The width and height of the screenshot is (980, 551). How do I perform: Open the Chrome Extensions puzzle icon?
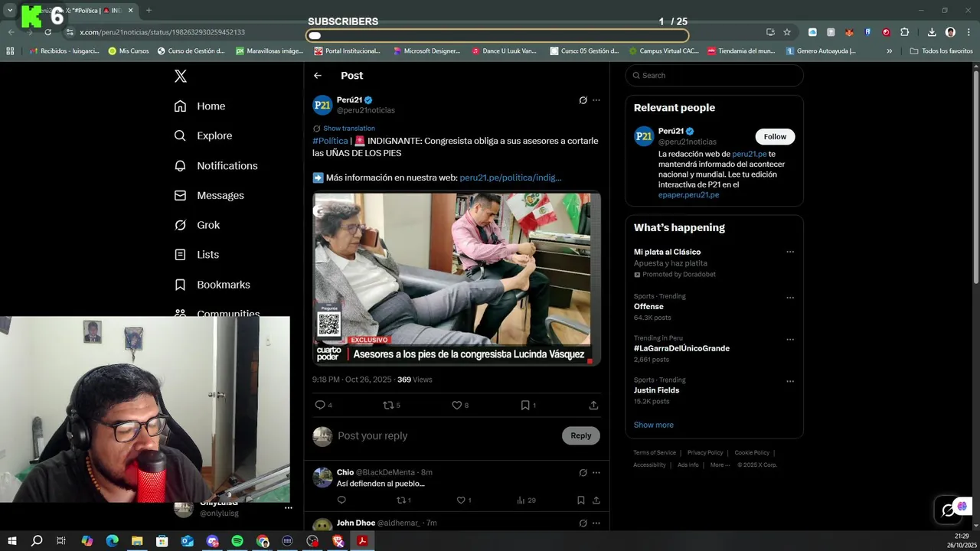click(905, 32)
